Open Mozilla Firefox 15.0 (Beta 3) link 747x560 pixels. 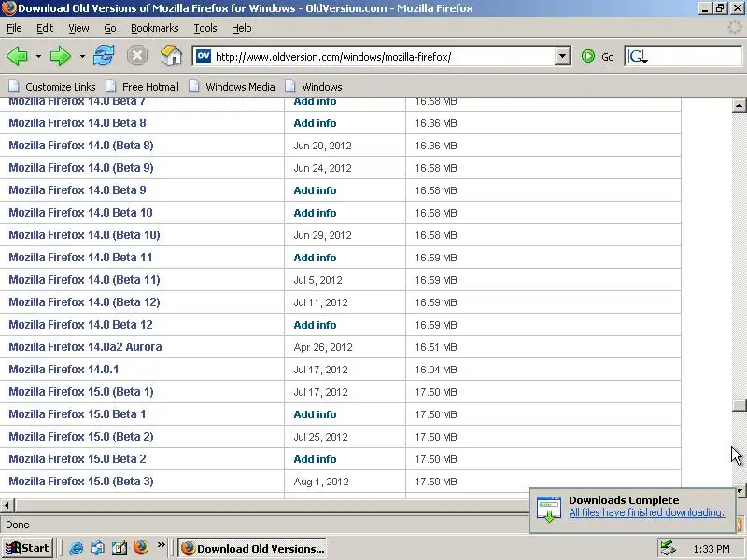[81, 481]
